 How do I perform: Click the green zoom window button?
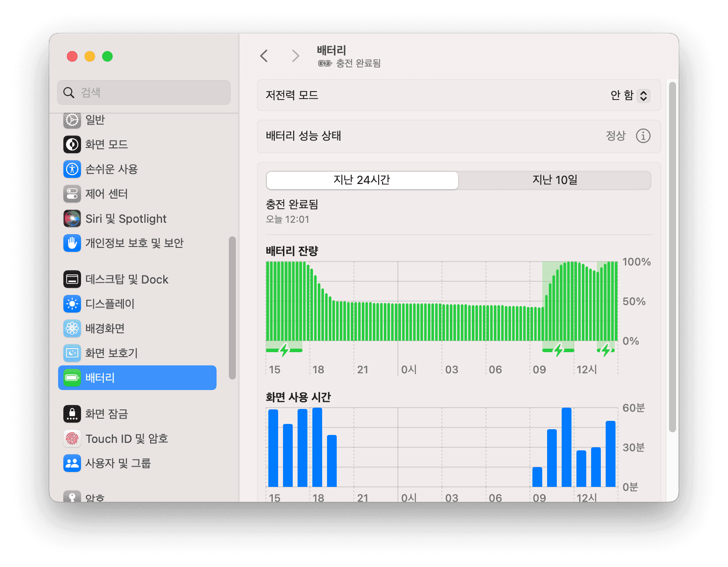click(107, 56)
